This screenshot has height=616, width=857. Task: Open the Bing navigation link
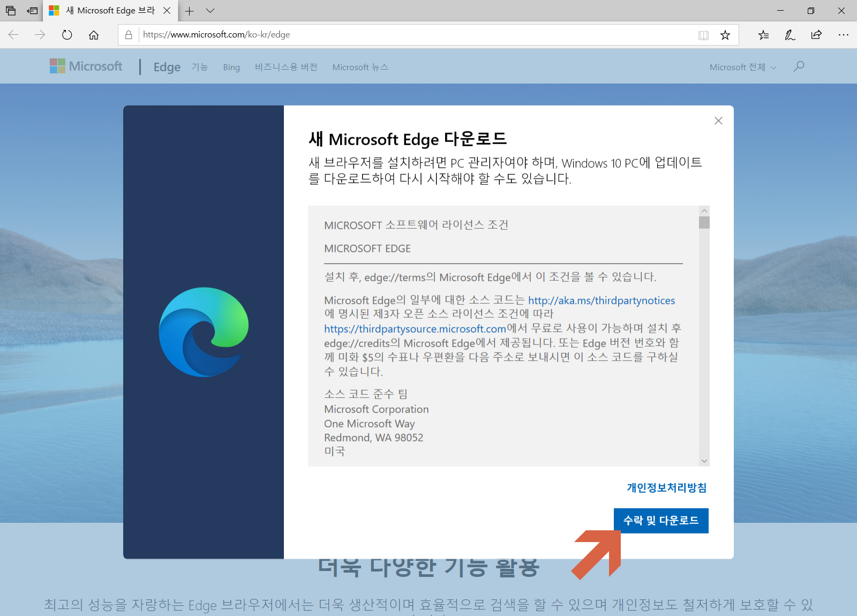point(231,67)
